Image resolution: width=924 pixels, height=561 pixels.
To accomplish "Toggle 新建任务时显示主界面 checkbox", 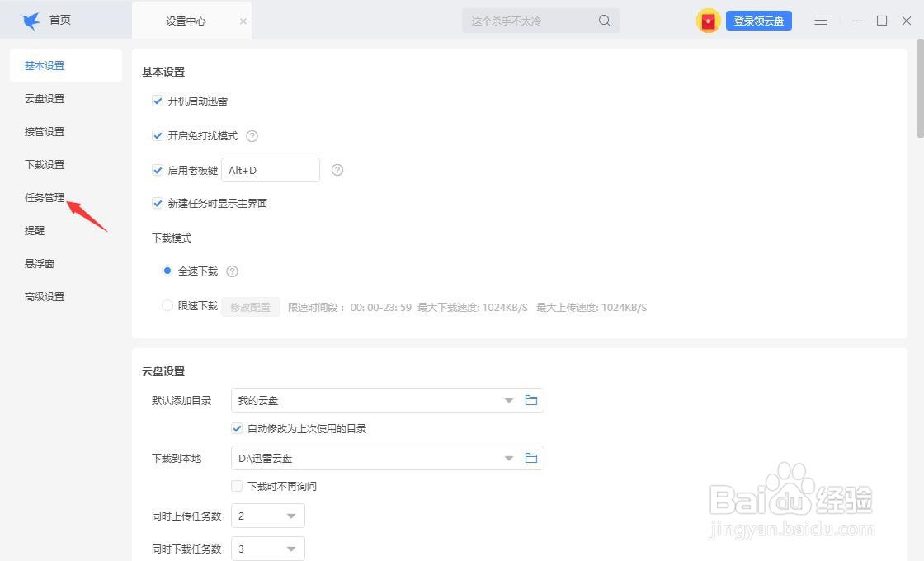I will pyautogui.click(x=158, y=203).
